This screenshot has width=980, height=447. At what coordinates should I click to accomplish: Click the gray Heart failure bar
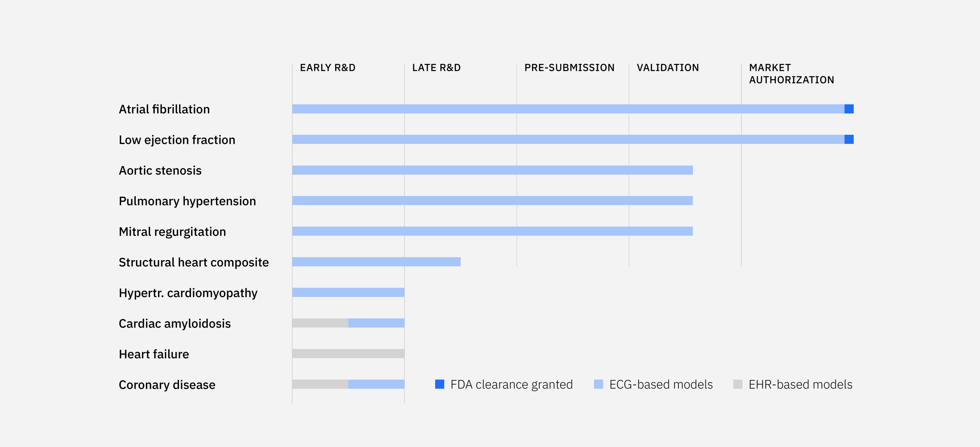pyautogui.click(x=348, y=354)
